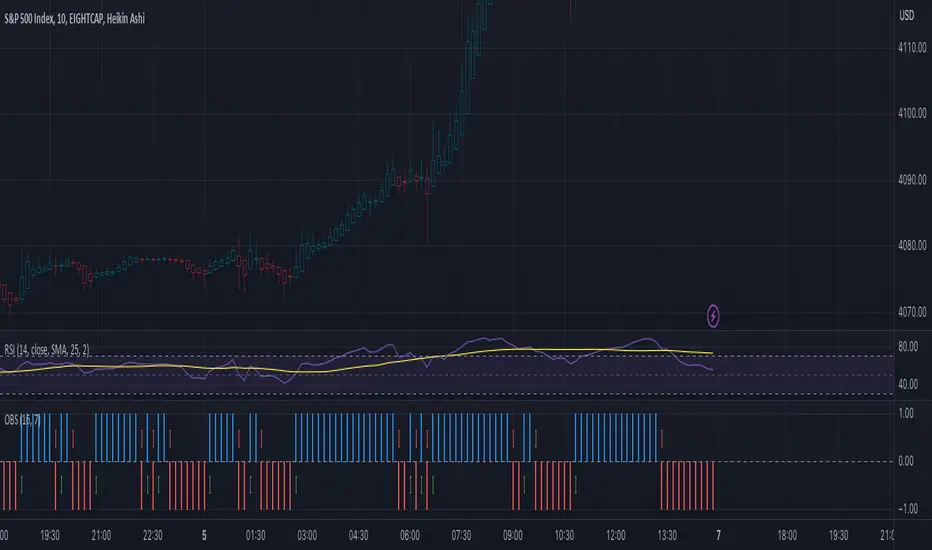Click the 10:30 time axis label
This screenshot has height=550, width=932.
pos(564,536)
